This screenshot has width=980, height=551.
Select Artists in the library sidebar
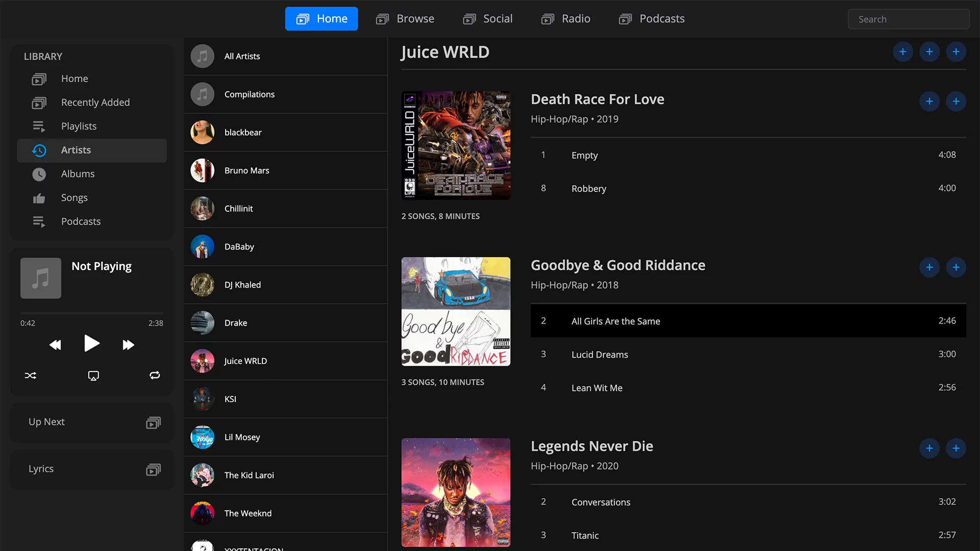[92, 151]
